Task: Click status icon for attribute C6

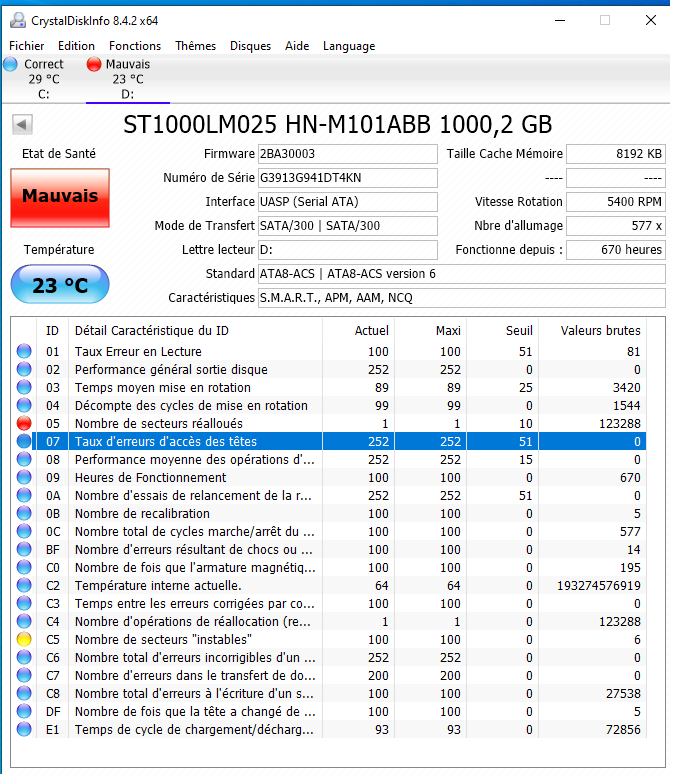Action: [x=24, y=658]
